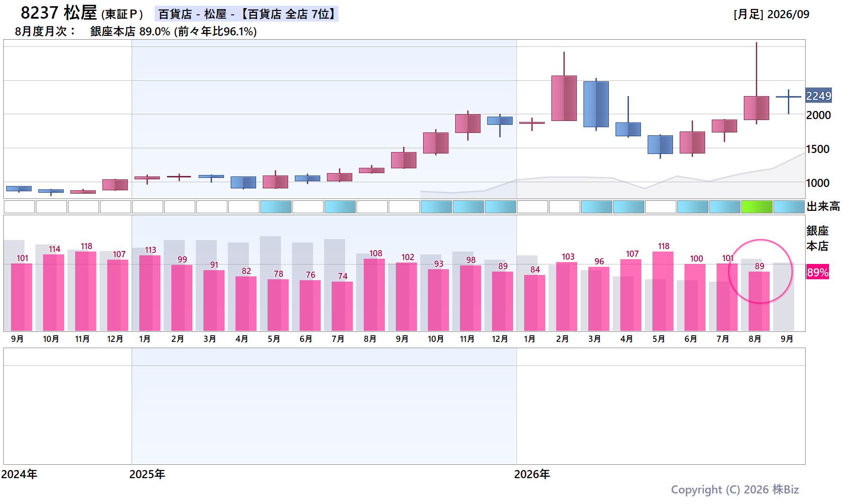
Task: Click the pink sales bar labeled 74
Action: pyautogui.click(x=342, y=306)
